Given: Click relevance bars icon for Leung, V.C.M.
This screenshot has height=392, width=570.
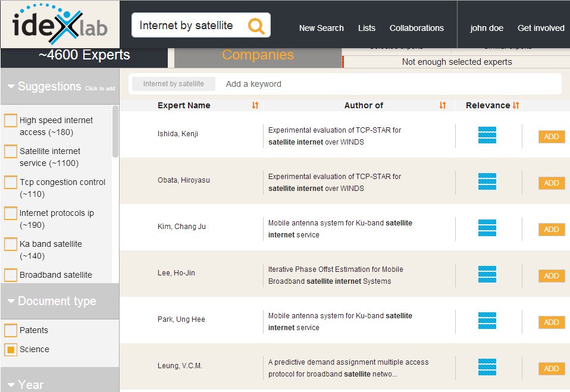Looking at the screenshot, I should tap(487, 367).
